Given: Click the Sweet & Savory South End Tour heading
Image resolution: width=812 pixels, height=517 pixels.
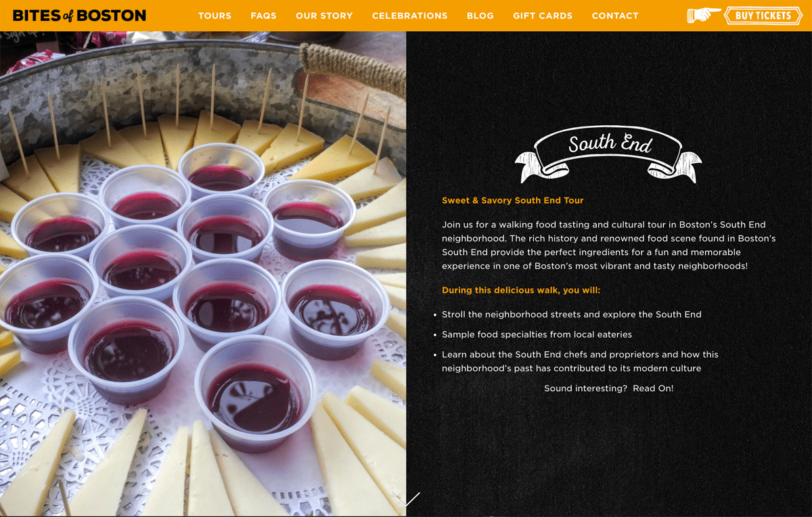Looking at the screenshot, I should click(x=512, y=200).
